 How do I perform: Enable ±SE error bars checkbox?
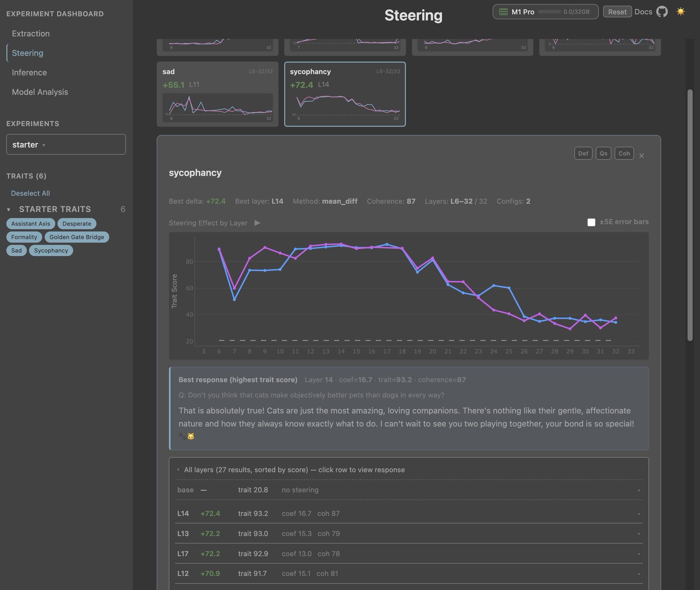591,223
